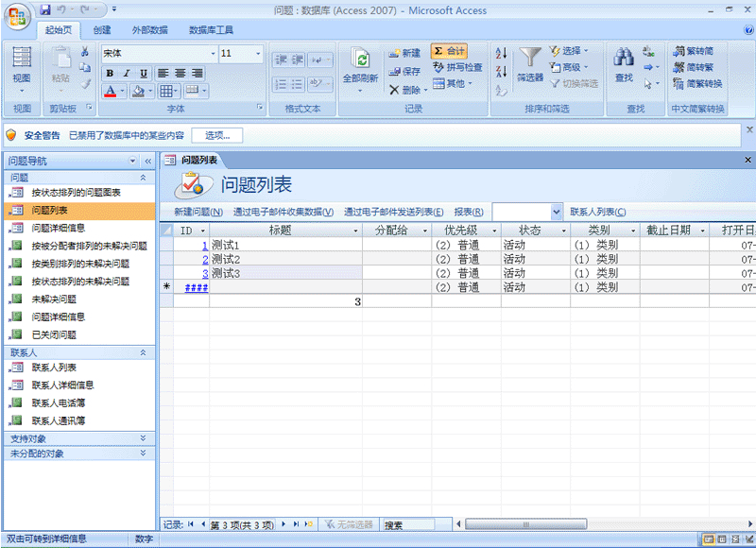The image size is (756, 548).
Task: Click the Spelling check icon
Action: (x=439, y=68)
